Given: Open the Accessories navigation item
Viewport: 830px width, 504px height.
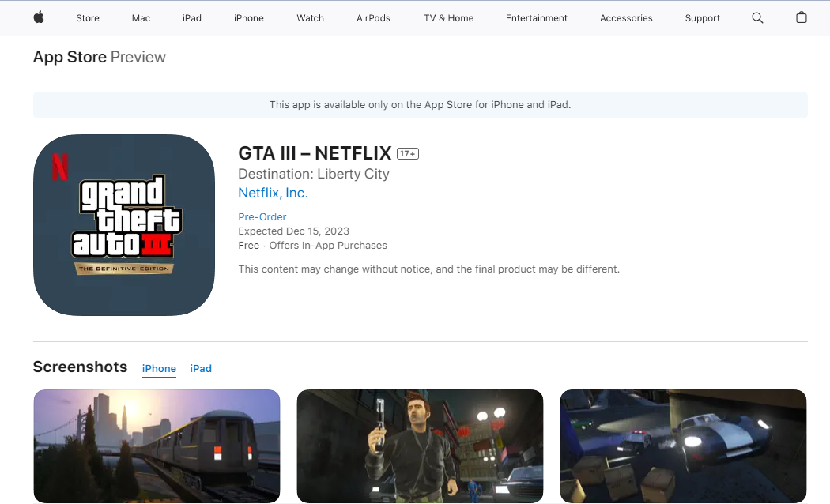Looking at the screenshot, I should [626, 18].
